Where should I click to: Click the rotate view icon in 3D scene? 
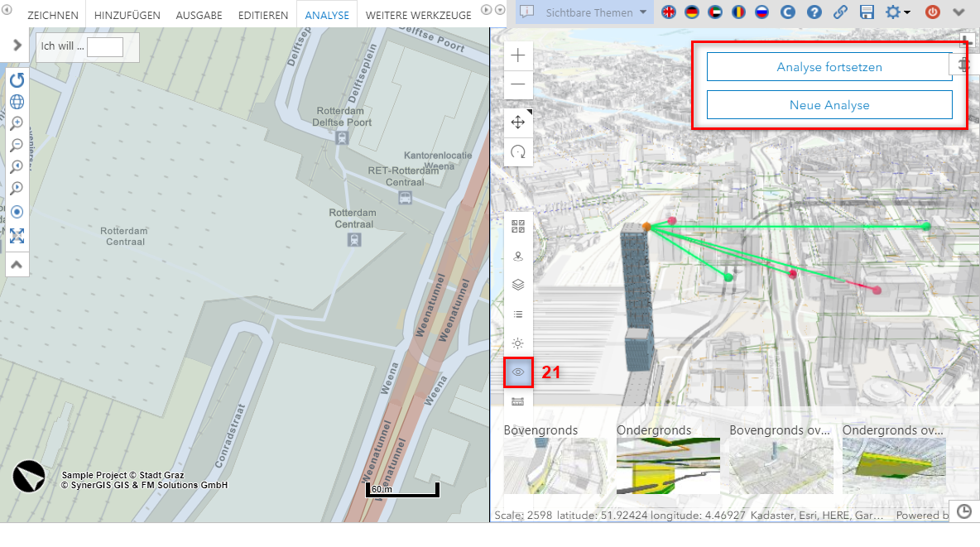point(518,152)
